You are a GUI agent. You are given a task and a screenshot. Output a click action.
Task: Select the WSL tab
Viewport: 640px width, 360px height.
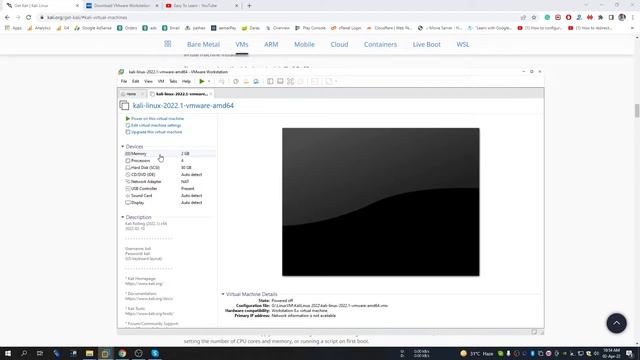click(462, 44)
